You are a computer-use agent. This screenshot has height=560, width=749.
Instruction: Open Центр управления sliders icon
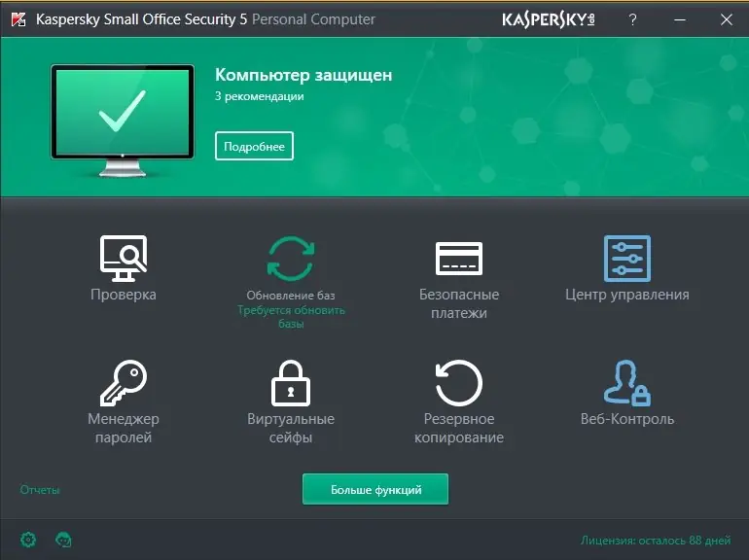click(627, 259)
